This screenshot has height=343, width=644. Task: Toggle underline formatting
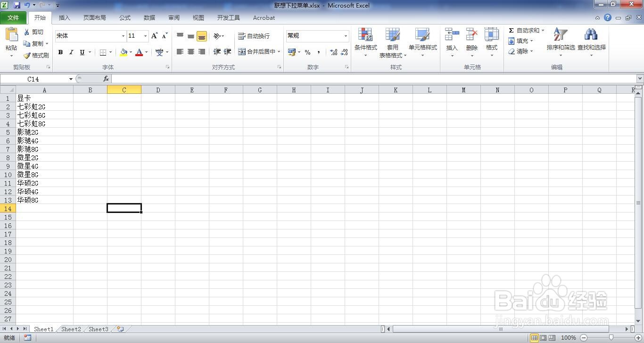(x=82, y=52)
